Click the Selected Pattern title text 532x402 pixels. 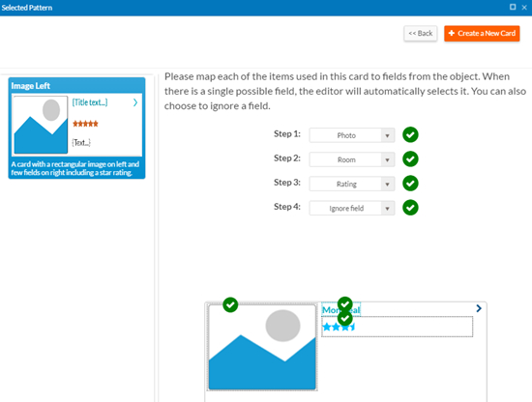27,8
